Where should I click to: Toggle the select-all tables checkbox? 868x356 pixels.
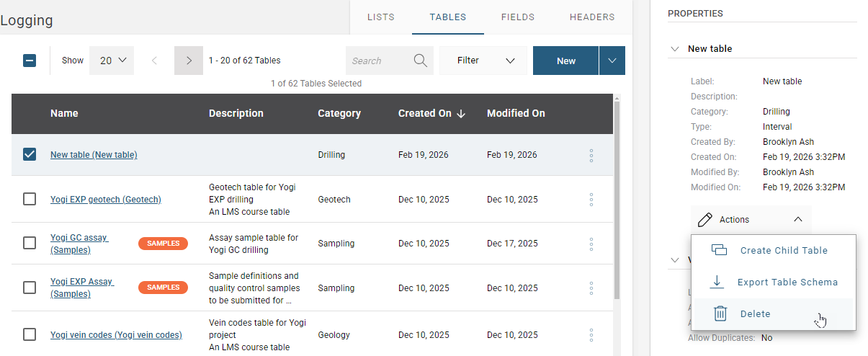click(x=30, y=61)
